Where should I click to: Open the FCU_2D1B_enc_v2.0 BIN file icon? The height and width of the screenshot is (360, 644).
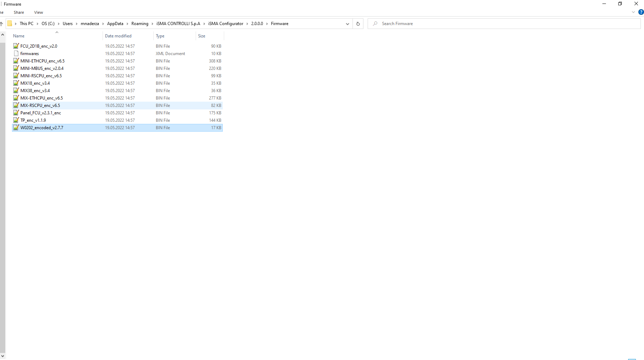[x=16, y=46]
